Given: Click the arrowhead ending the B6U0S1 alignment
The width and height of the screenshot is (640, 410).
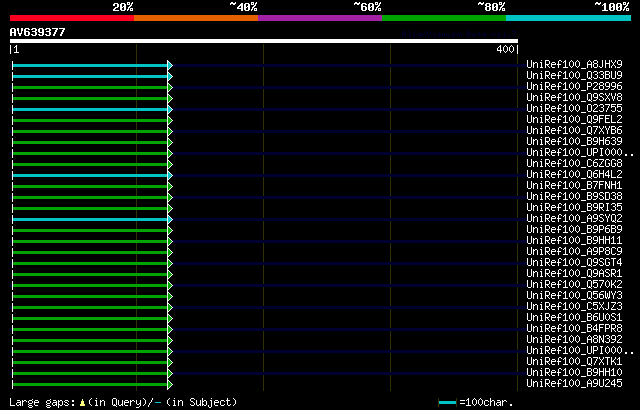Looking at the screenshot, I should click(170, 319).
